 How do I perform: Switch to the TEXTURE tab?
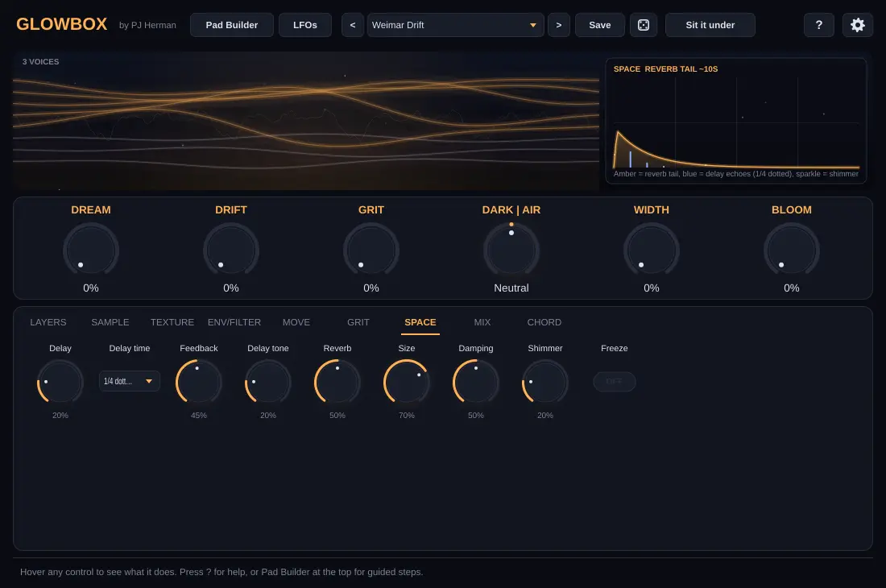172,322
